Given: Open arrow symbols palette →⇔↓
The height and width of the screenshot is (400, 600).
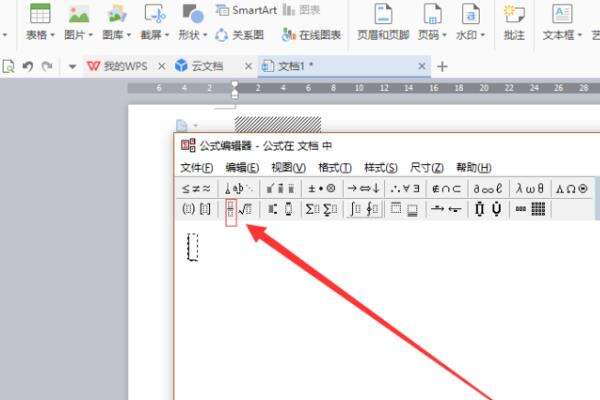Looking at the screenshot, I should (x=364, y=188).
